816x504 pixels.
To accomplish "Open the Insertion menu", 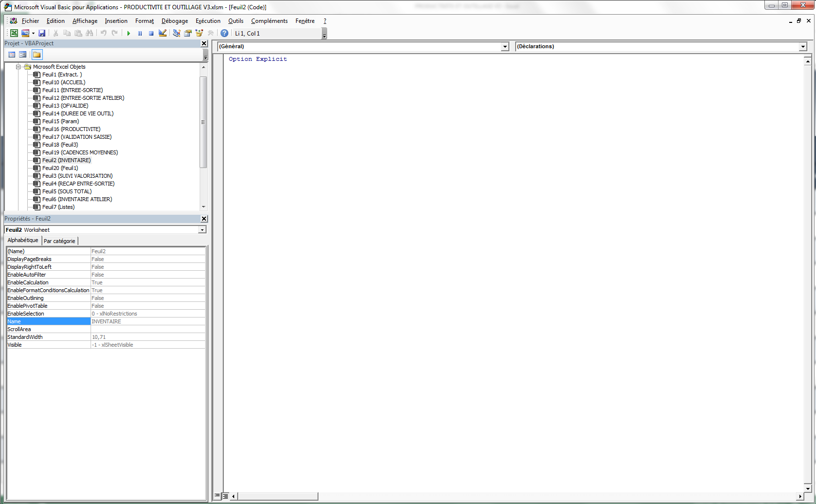I will [x=116, y=21].
